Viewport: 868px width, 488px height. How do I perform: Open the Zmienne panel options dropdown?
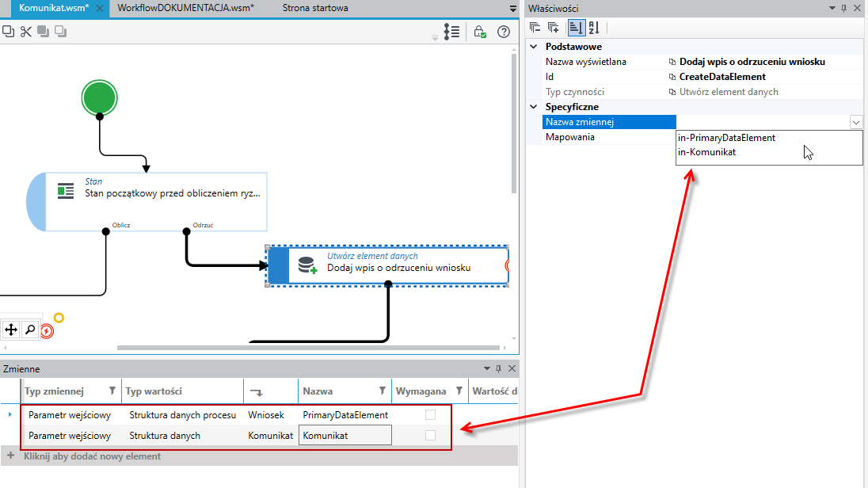tap(487, 368)
